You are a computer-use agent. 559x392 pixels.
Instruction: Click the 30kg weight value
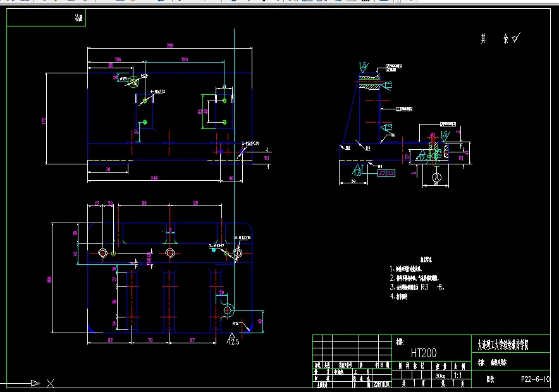[440, 376]
